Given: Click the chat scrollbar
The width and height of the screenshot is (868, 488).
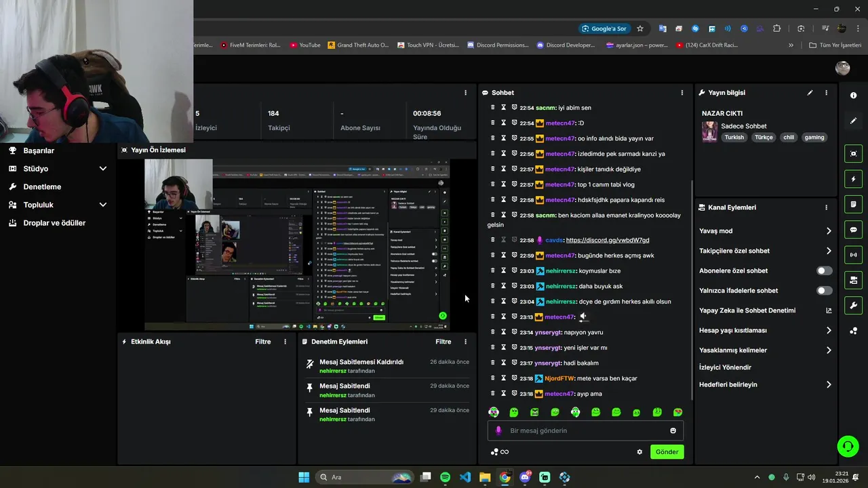Looking at the screenshot, I should (692, 290).
